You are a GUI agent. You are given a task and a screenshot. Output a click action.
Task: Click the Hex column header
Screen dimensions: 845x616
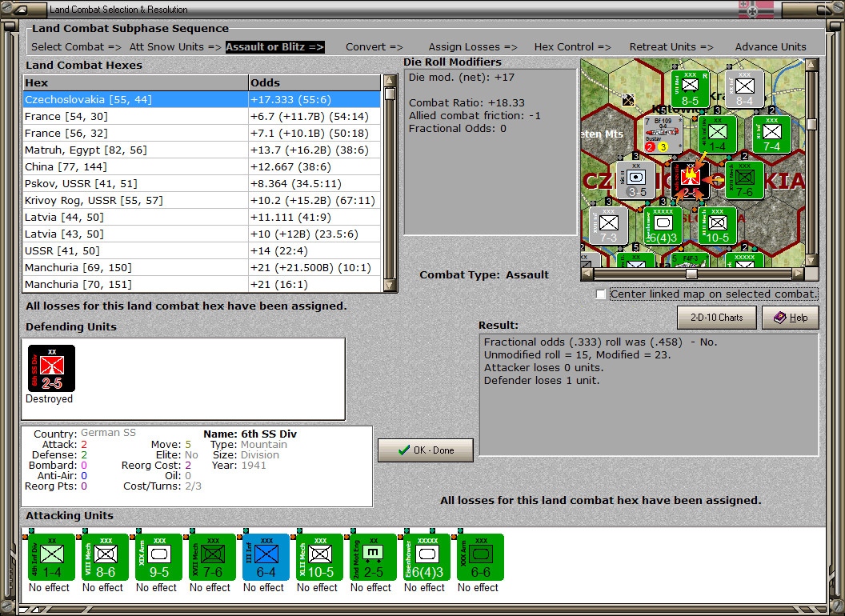[x=135, y=82]
